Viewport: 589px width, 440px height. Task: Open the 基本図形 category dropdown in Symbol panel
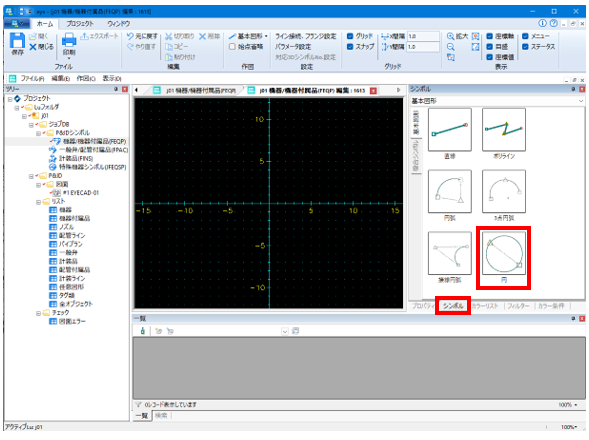[581, 101]
